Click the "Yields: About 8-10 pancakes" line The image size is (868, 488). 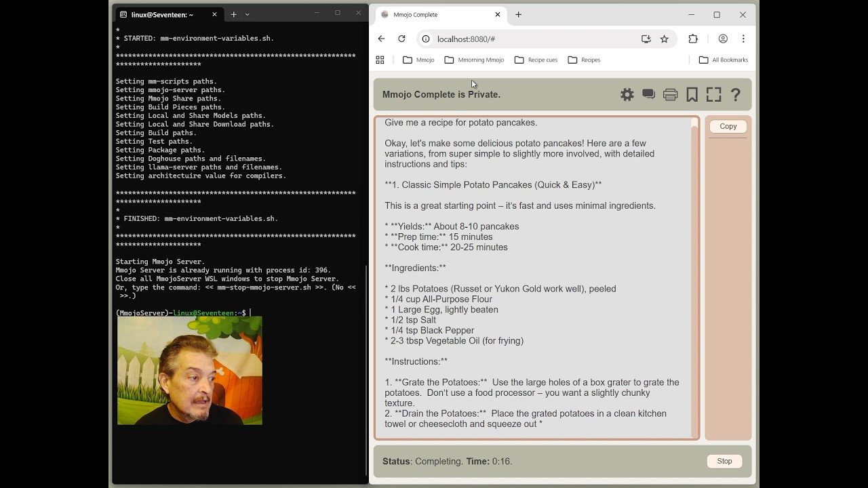tap(452, 227)
